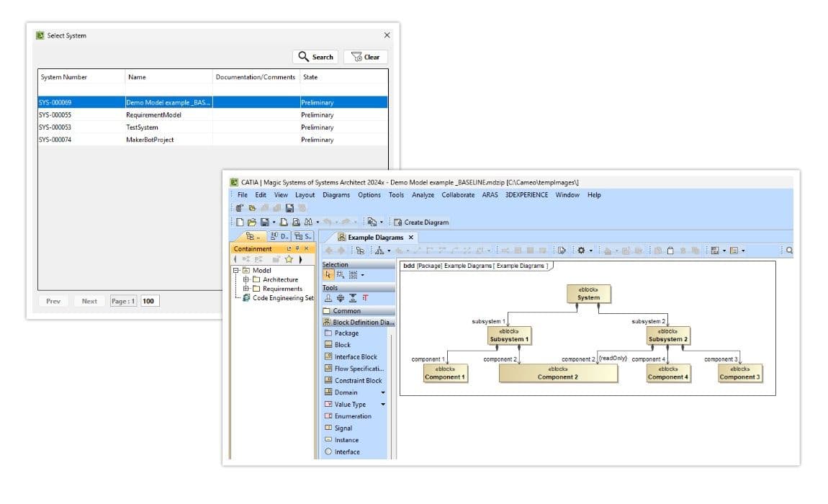Select the System block in diagram
The image size is (828, 504).
588,294
